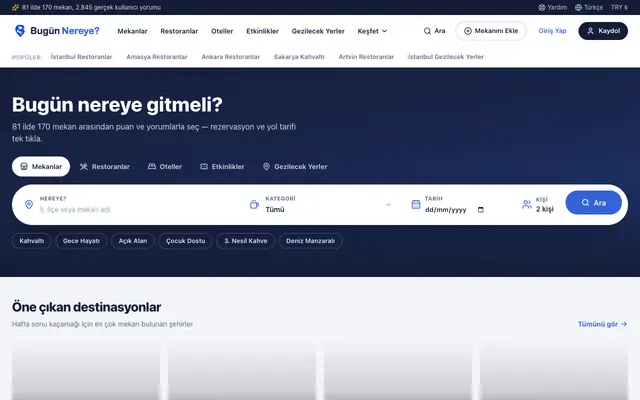Select the Kahvaltı filter chip

click(31, 241)
